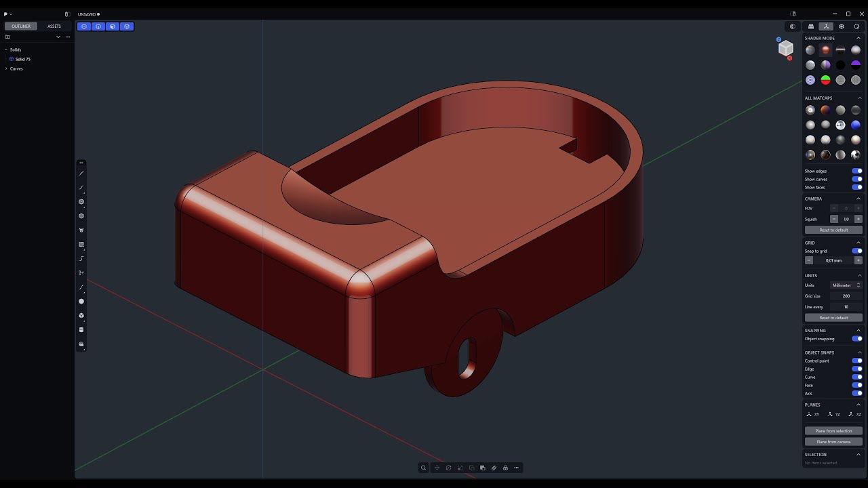
Task: Select the bottom tool in left toolbar
Action: 81,344
